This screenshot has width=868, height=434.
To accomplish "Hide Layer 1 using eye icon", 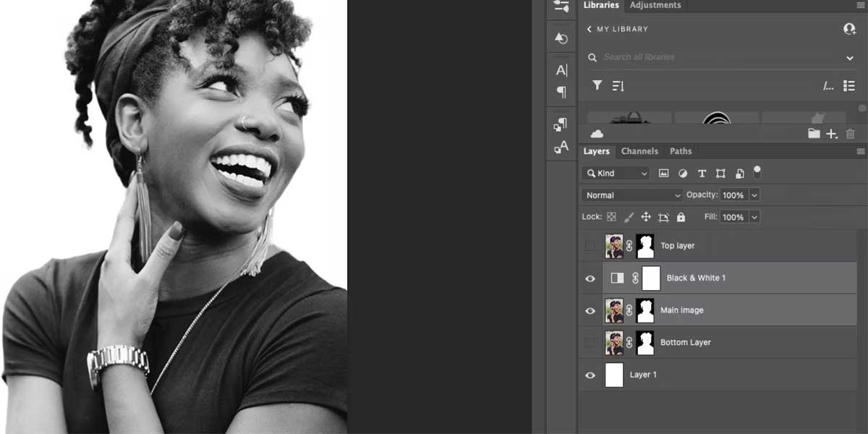I will point(590,375).
